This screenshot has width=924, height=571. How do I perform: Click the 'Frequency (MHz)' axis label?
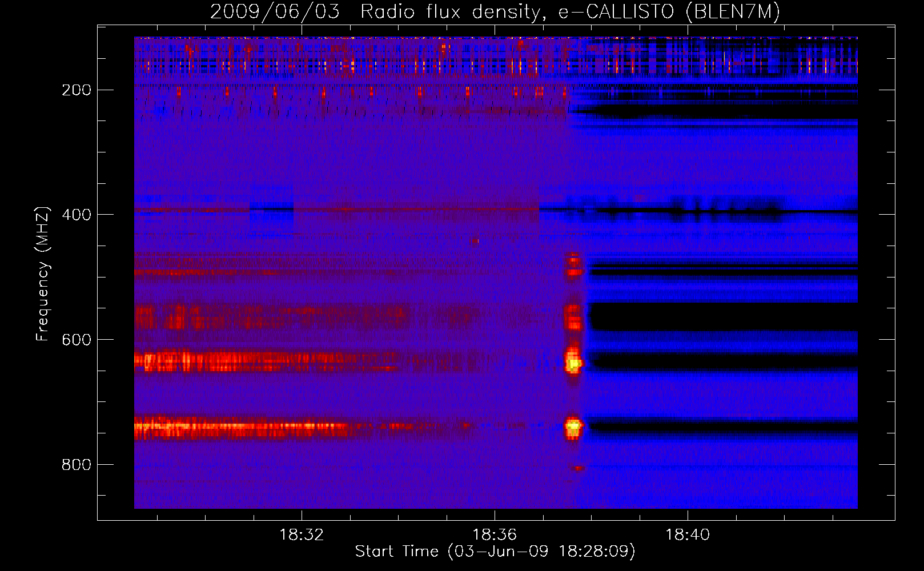[43, 274]
